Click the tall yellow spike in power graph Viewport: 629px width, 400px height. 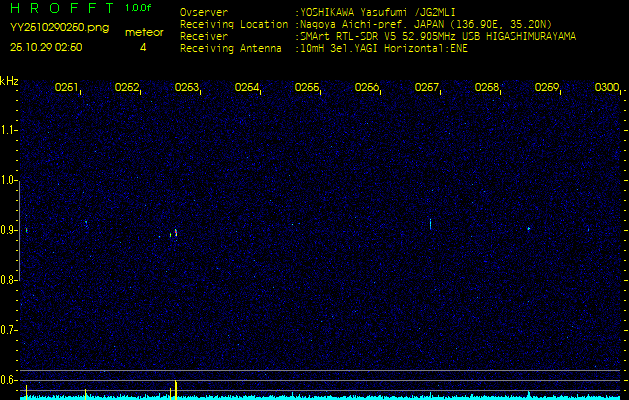(176, 388)
